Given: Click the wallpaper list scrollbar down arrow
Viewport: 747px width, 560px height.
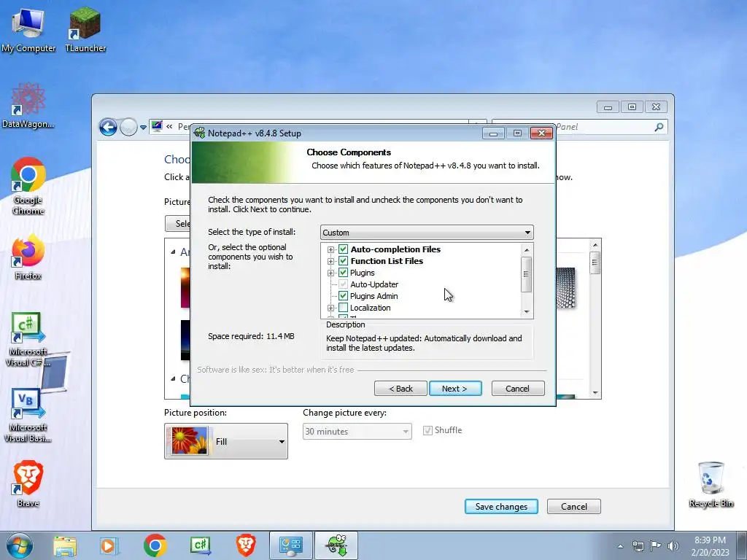Looking at the screenshot, I should 595,393.
